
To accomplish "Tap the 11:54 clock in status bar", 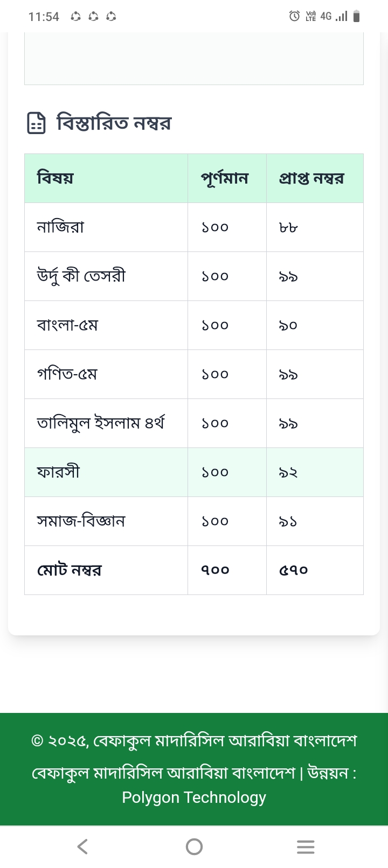I will click(x=44, y=17).
